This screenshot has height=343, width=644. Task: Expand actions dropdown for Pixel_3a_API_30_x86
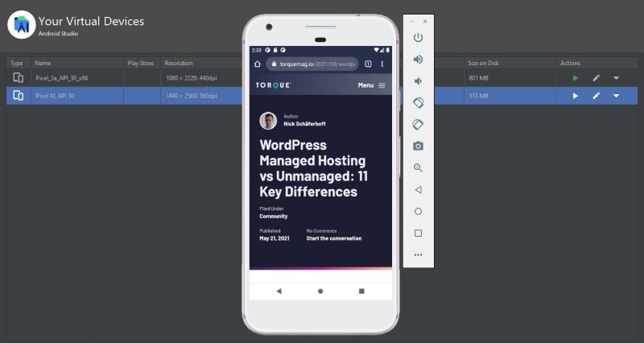(x=617, y=78)
